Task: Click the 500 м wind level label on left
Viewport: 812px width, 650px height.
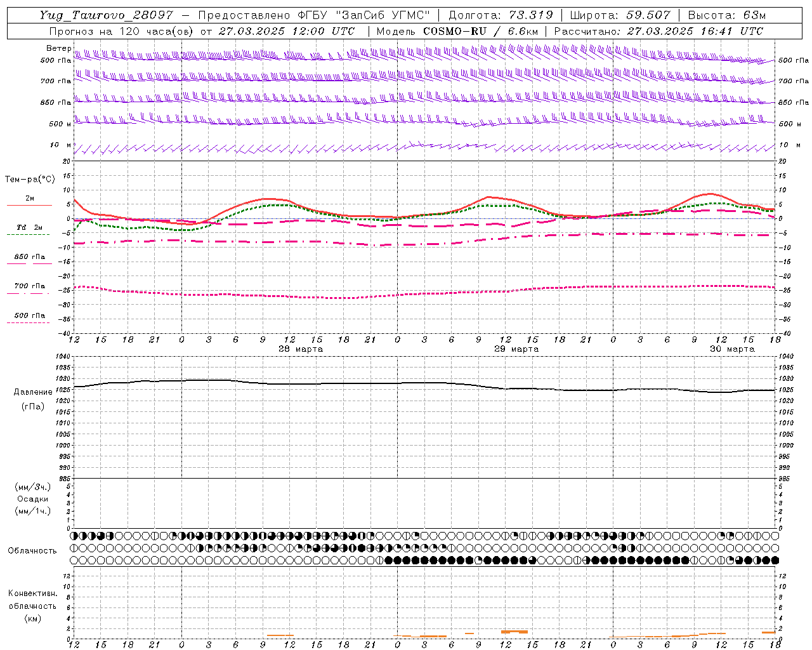Action: (60, 124)
